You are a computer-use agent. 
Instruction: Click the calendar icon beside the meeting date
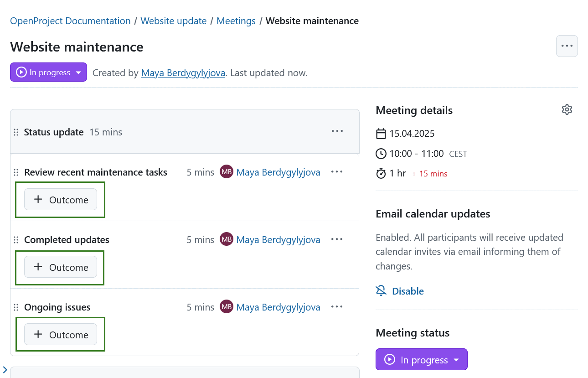coord(381,133)
